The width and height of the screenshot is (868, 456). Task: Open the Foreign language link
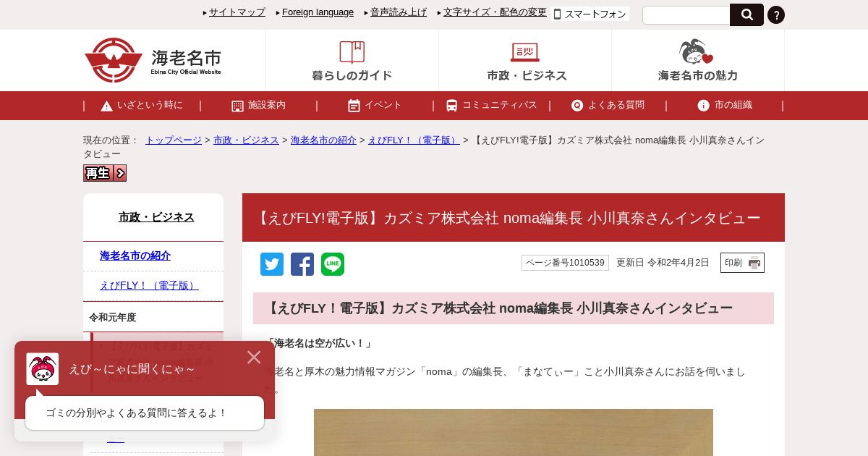tap(318, 12)
